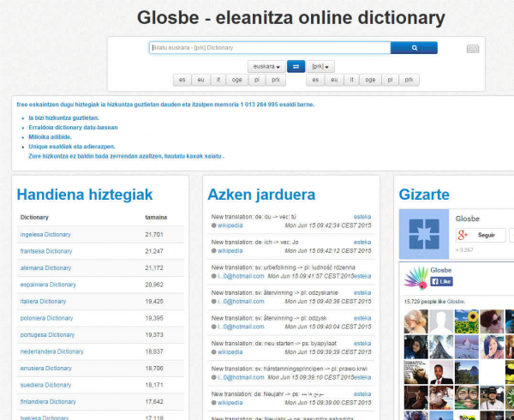
Task: Swap languages with the blue arrows button
Action: pos(296,66)
